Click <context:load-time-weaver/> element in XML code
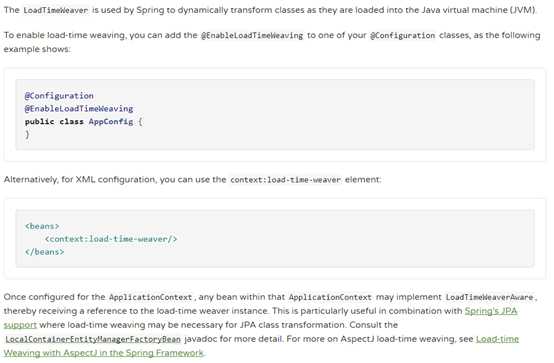 click(x=111, y=239)
